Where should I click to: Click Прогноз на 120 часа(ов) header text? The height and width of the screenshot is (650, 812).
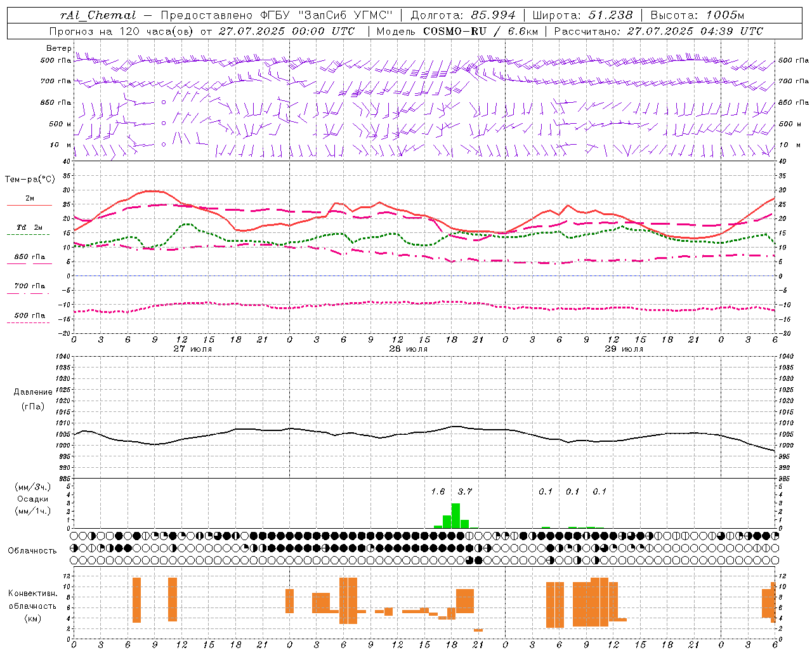click(122, 31)
